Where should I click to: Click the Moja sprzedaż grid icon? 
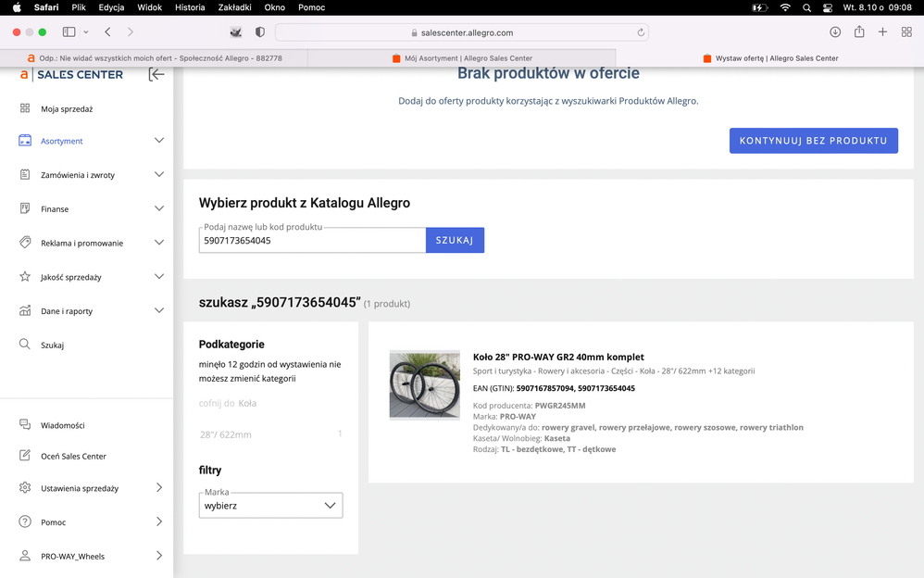(25, 108)
